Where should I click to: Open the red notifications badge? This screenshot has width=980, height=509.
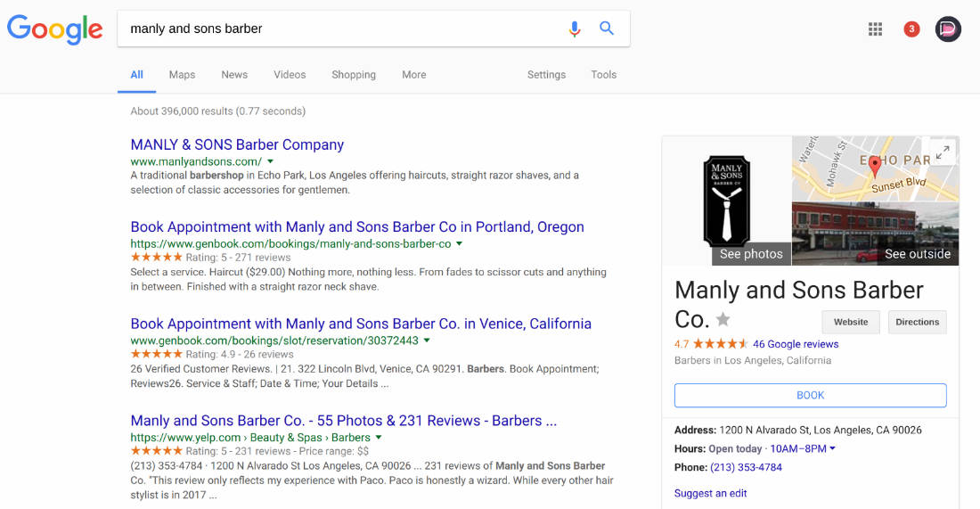[x=911, y=29]
